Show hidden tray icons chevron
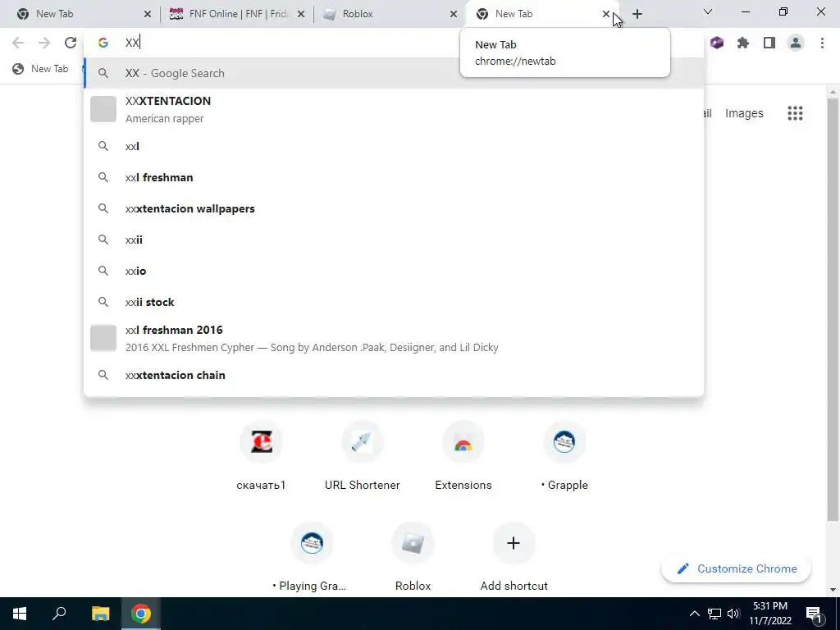This screenshot has width=840, height=630. coord(694,614)
